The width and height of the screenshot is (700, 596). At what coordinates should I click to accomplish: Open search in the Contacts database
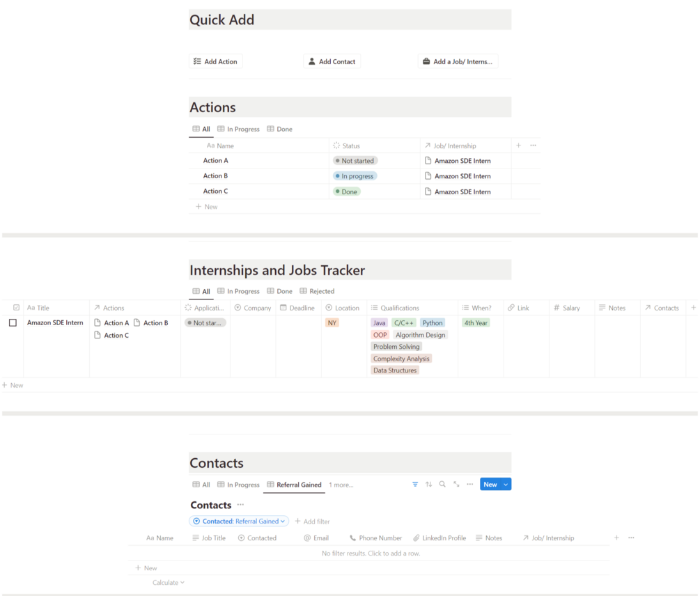coord(442,485)
